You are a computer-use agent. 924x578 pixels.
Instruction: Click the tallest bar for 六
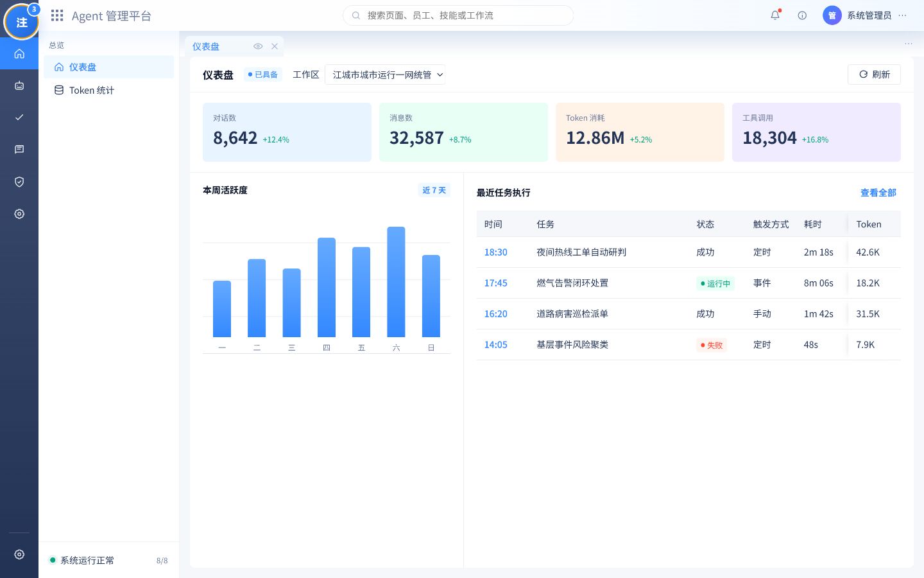[396, 282]
